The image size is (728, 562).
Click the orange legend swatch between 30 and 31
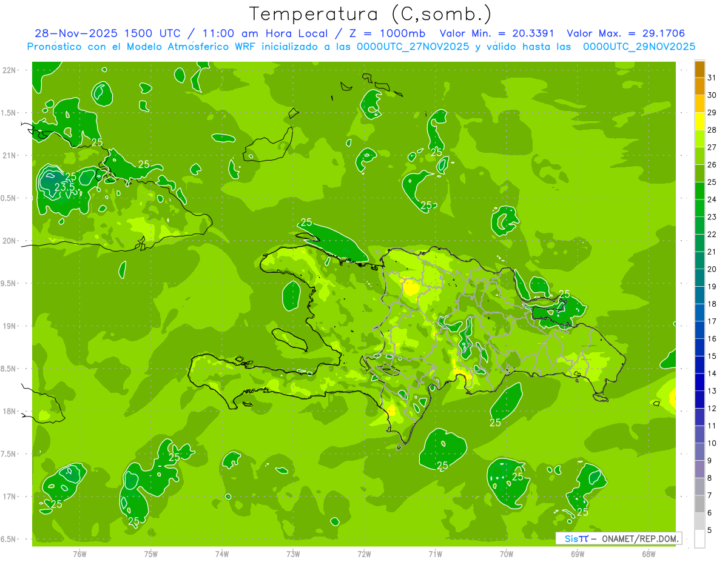(699, 87)
